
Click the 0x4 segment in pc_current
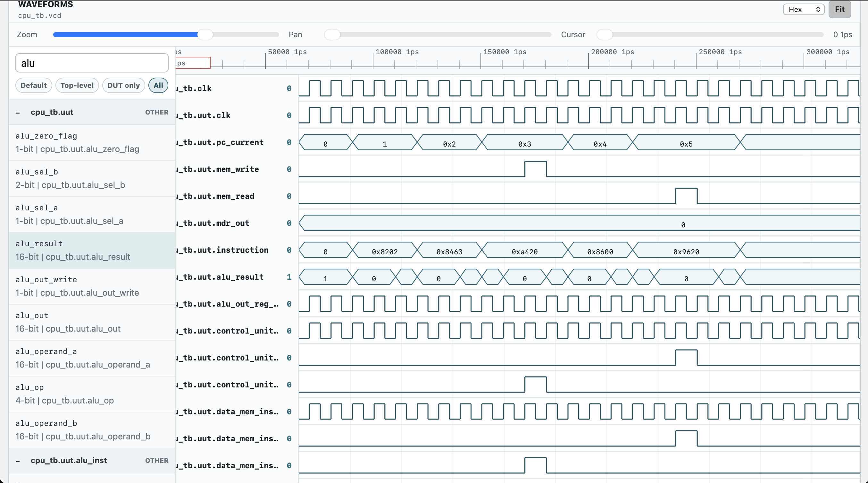click(600, 142)
